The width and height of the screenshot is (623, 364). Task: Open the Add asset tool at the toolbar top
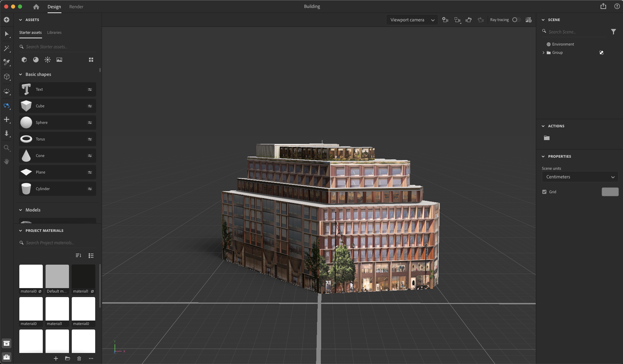point(7,20)
